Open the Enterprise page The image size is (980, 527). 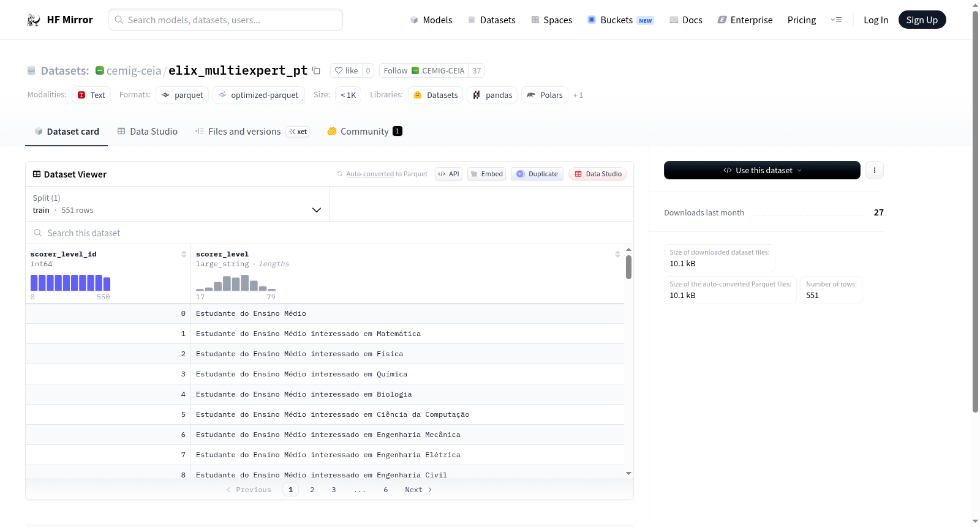[745, 20]
